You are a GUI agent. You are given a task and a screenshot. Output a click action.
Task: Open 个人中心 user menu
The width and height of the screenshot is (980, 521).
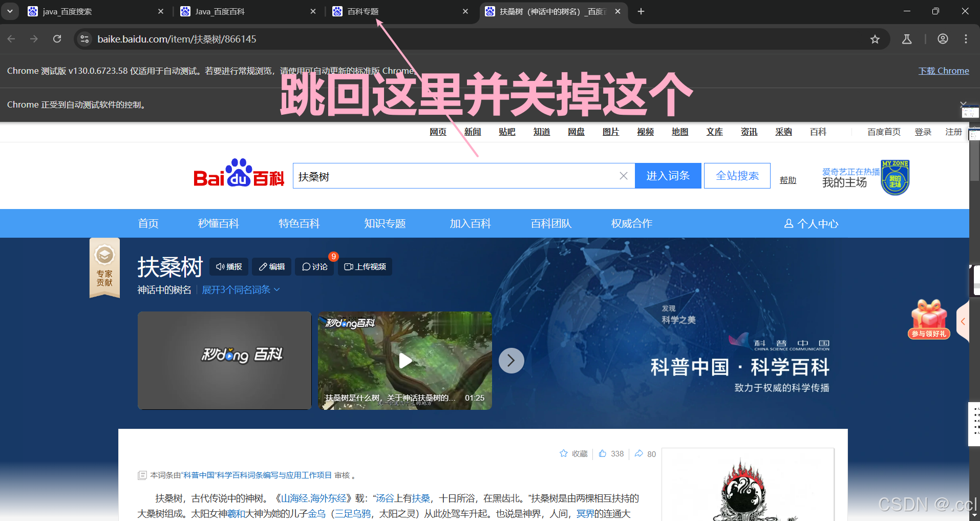(x=812, y=223)
